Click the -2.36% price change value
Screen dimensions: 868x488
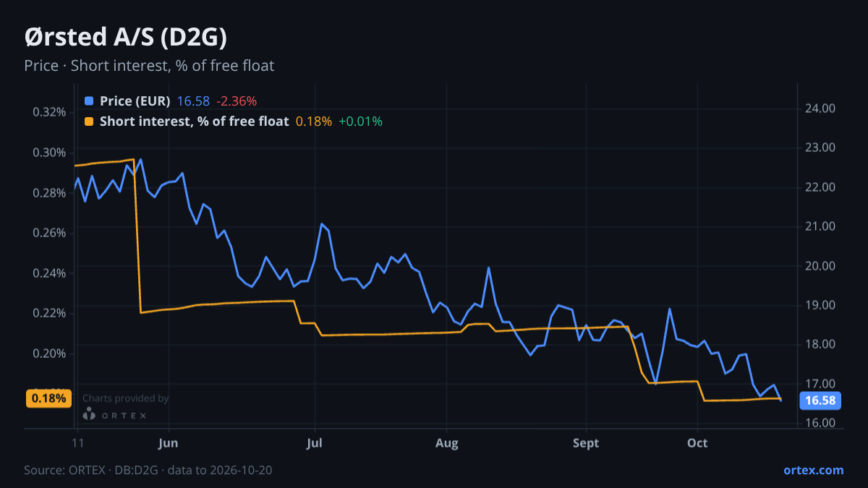(237, 101)
